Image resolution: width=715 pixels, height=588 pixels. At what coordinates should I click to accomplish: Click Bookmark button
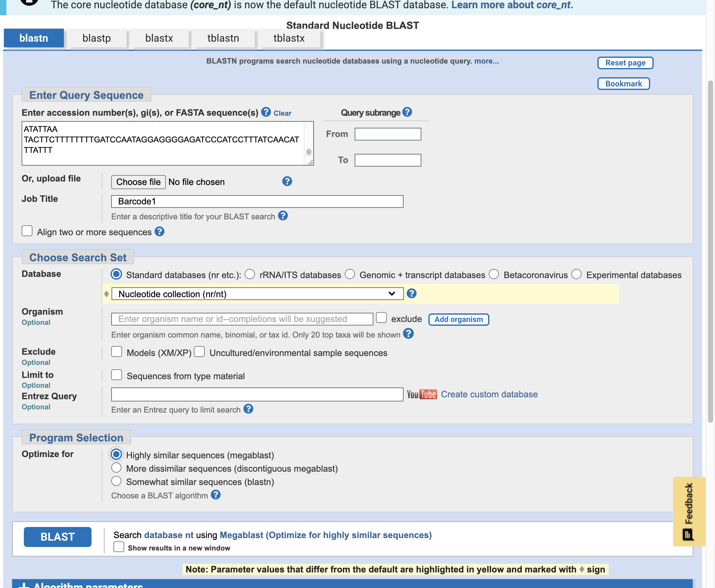click(623, 84)
